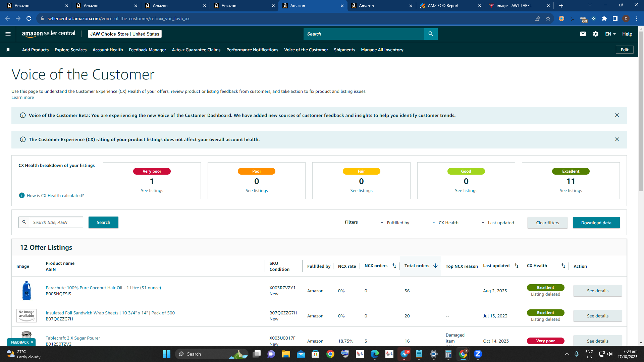Click the Amazon Seller Central logo

pyautogui.click(x=49, y=34)
